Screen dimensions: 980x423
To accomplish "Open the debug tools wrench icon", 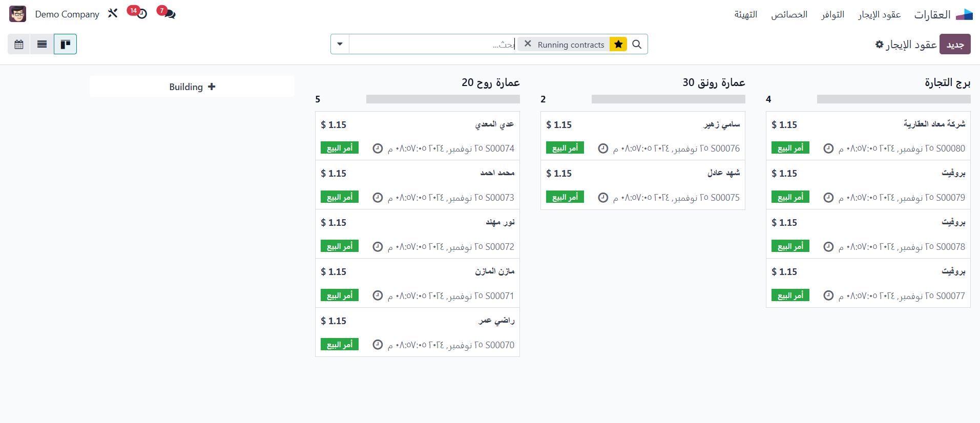I will [113, 13].
